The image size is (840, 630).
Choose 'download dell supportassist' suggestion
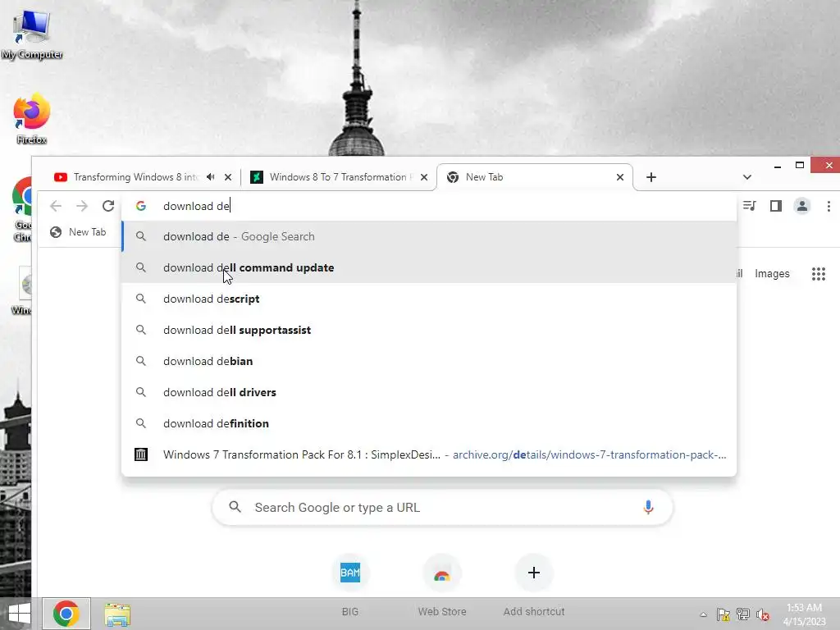[429, 330]
